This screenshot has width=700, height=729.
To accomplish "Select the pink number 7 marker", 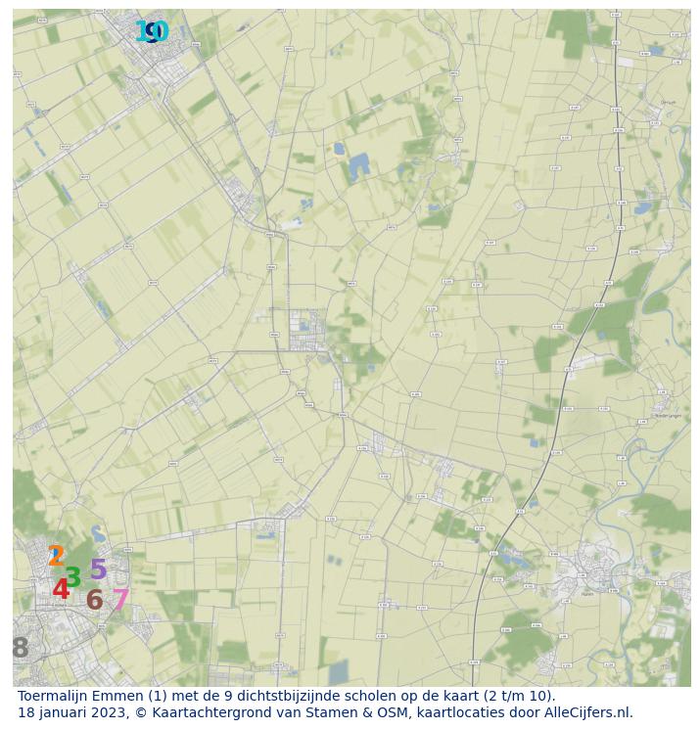I will coord(119,600).
